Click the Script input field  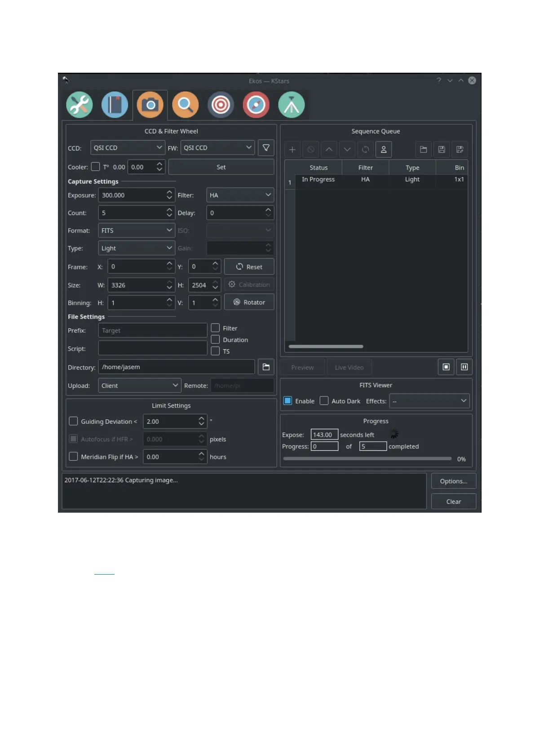click(x=153, y=348)
